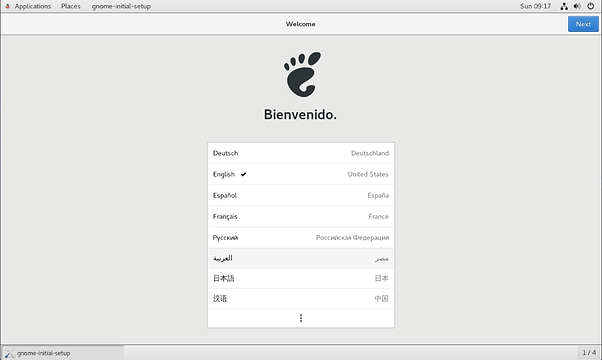The image size is (602, 360).
Task: Click the red Applications menu icon
Action: (7, 6)
